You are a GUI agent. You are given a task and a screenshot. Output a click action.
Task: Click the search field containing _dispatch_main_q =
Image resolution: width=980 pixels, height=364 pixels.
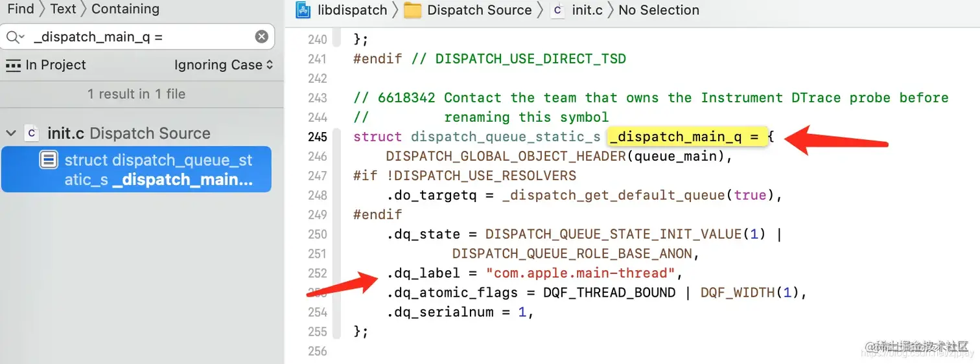[137, 37]
